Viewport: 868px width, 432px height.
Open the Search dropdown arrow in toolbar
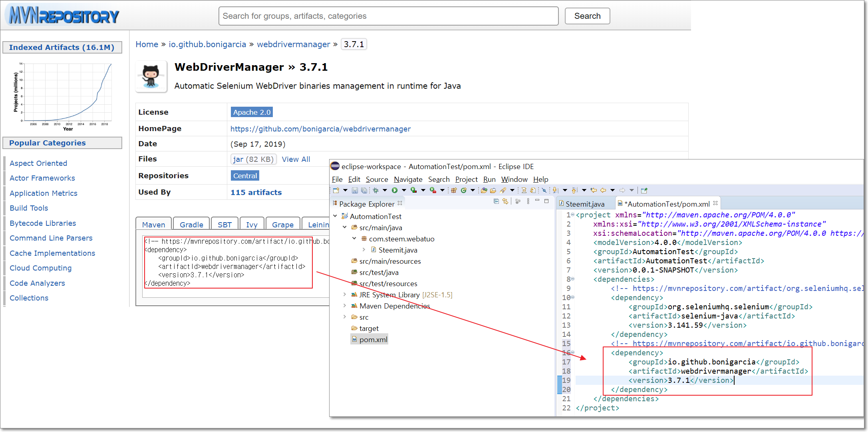point(512,190)
